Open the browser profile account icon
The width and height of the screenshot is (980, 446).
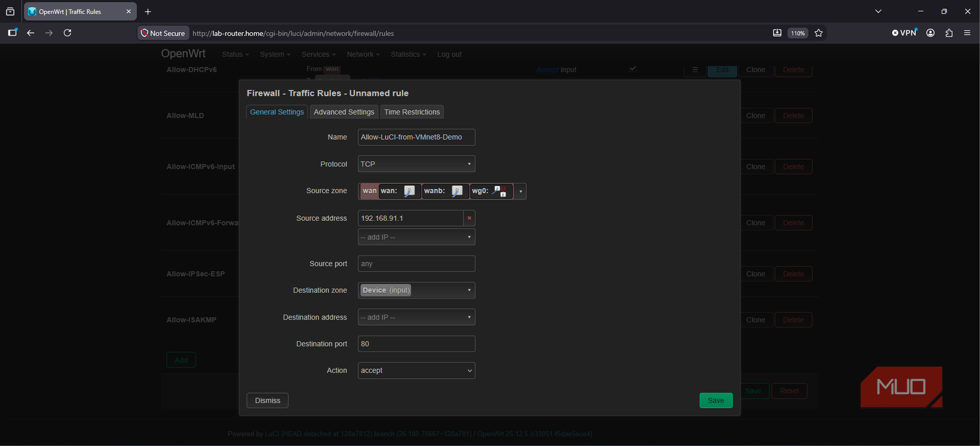(931, 33)
